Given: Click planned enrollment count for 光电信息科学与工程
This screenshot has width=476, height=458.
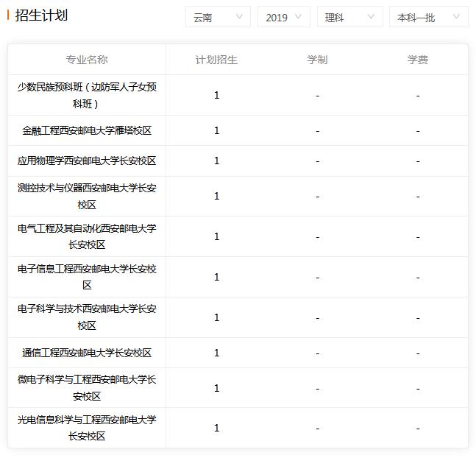Looking at the screenshot, I should (x=216, y=428).
